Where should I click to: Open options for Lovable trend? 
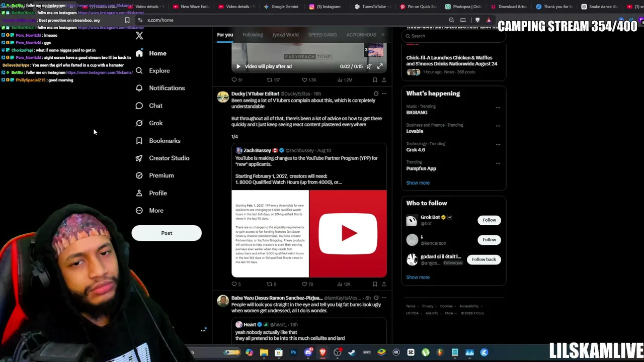[498, 126]
